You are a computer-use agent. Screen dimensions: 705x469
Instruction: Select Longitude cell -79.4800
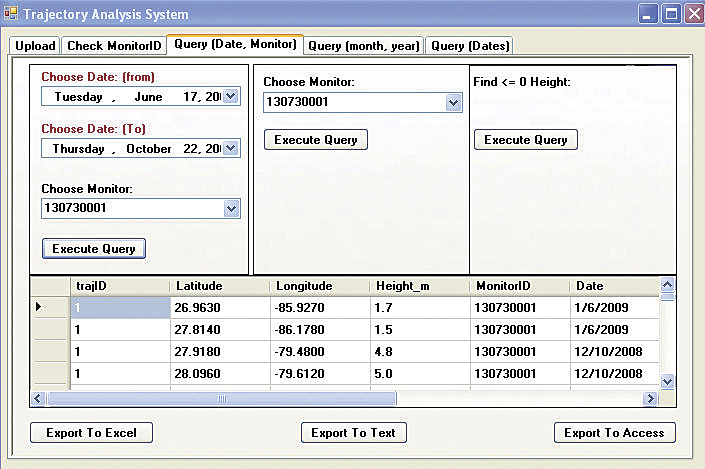coord(320,352)
